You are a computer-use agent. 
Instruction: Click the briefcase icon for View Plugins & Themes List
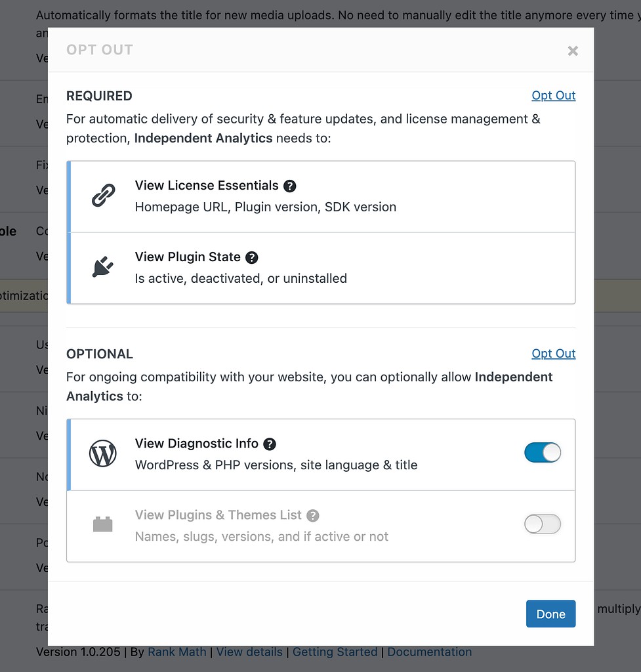click(x=102, y=525)
